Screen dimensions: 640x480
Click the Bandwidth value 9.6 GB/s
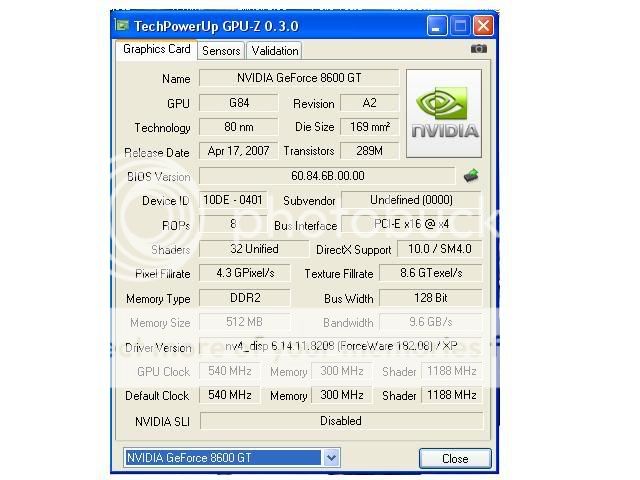(431, 322)
